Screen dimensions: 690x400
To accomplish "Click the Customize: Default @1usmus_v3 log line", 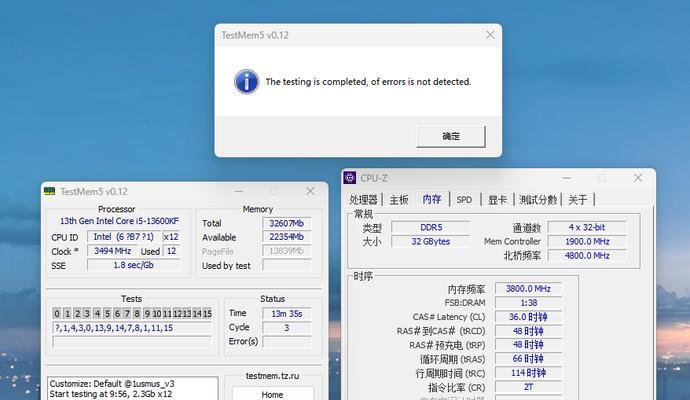I will [112, 384].
